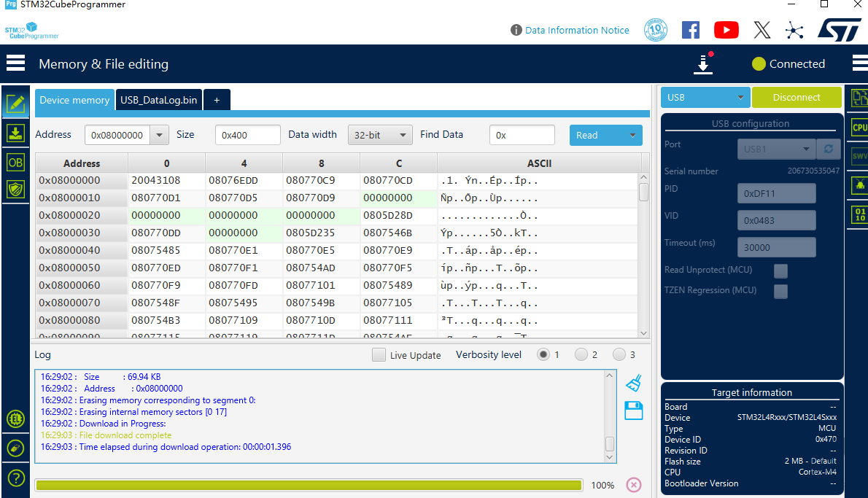Open the security shield sidebar icon
This screenshot has width=868, height=498.
click(15, 190)
